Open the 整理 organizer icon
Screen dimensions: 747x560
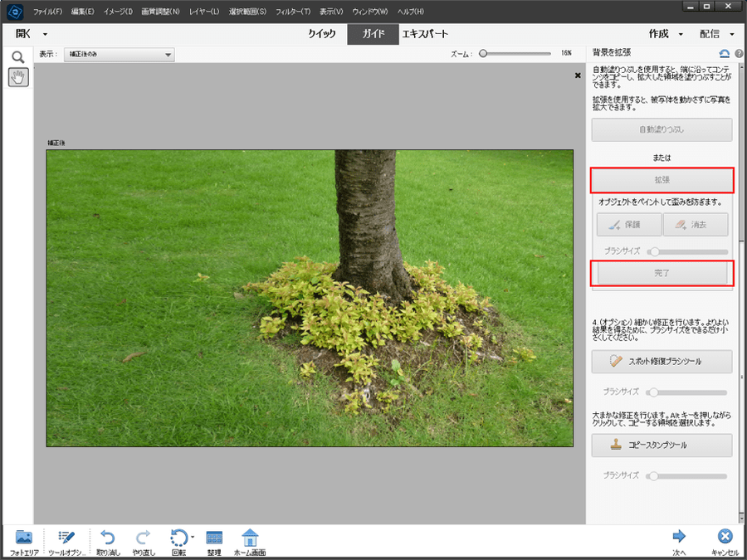pos(214,538)
